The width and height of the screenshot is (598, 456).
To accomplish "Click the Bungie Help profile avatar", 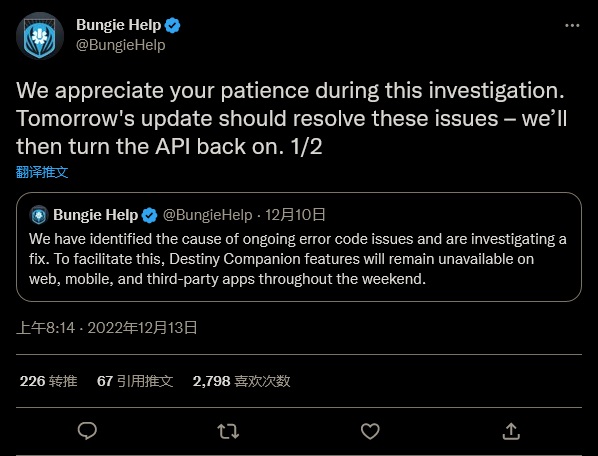I will click(x=40, y=36).
